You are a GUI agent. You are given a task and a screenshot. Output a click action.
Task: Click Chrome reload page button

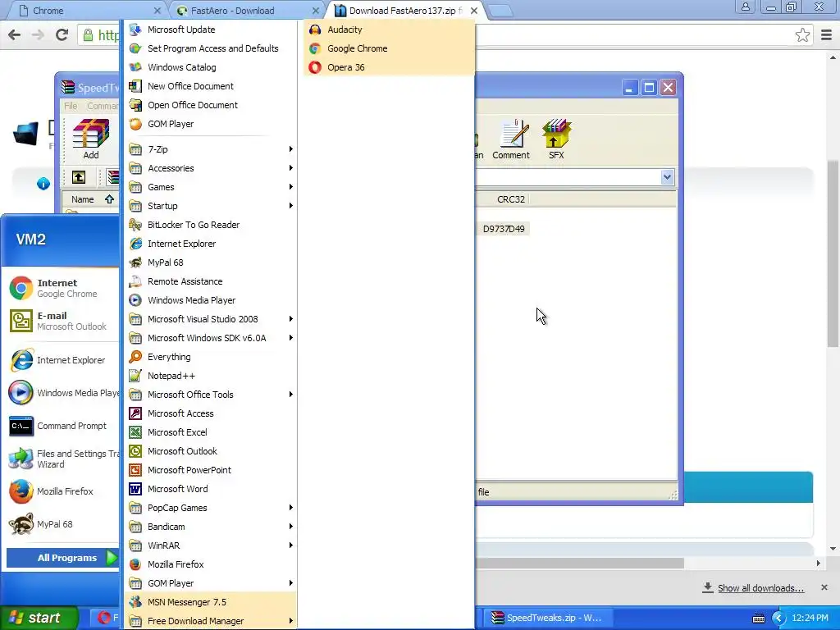point(62,35)
